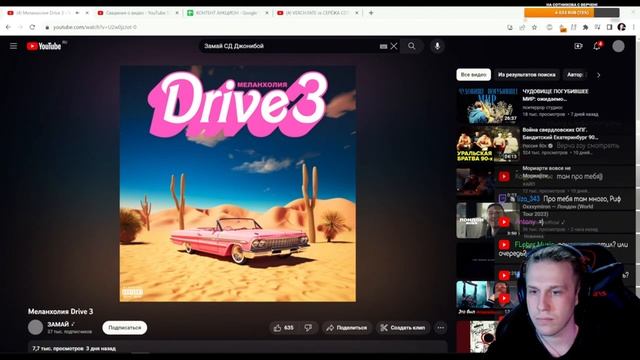The width and height of the screenshot is (640, 360).
Task: Like the video with thumbs up
Action: point(284,328)
